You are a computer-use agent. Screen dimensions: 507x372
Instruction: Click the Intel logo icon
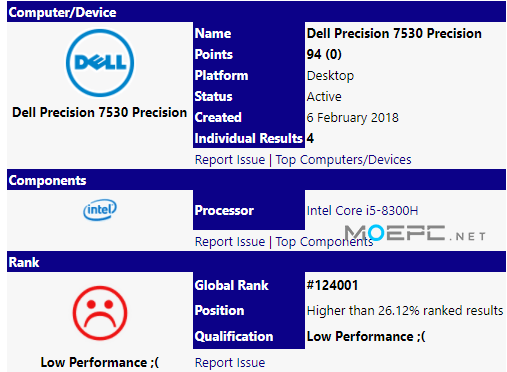[100, 210]
